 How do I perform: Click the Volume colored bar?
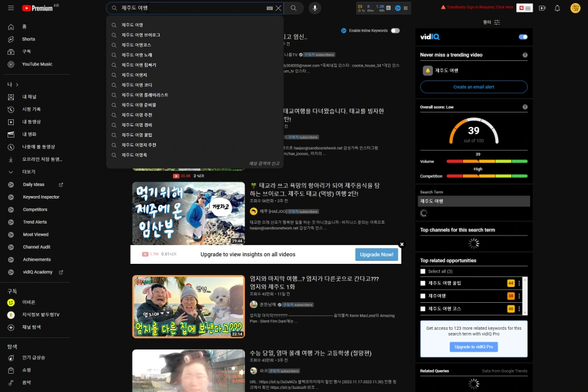[x=487, y=161]
